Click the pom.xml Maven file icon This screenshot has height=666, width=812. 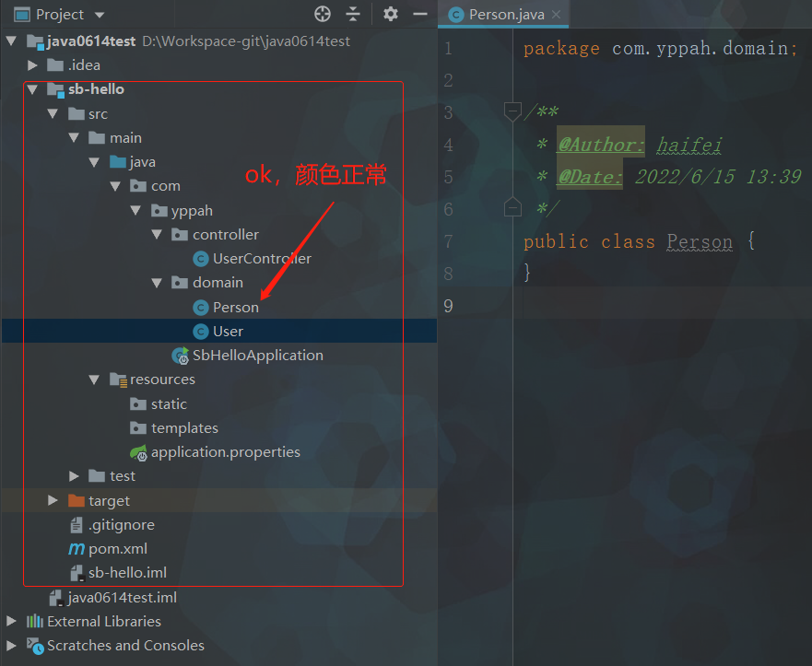(x=76, y=549)
